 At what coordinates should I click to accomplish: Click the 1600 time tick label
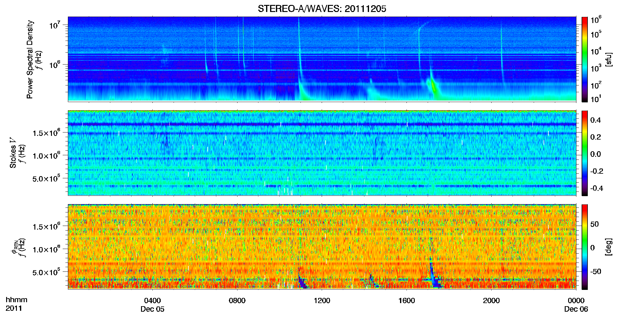pyautogui.click(x=406, y=301)
